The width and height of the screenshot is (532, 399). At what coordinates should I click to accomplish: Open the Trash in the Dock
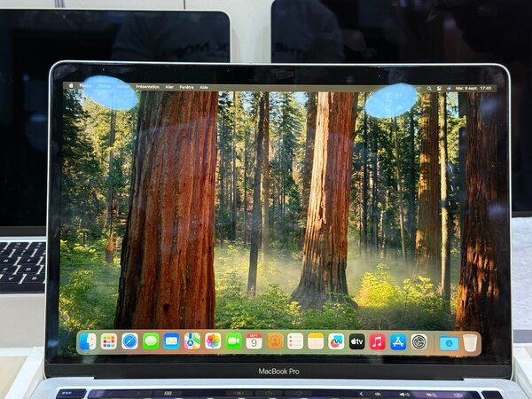tap(470, 341)
